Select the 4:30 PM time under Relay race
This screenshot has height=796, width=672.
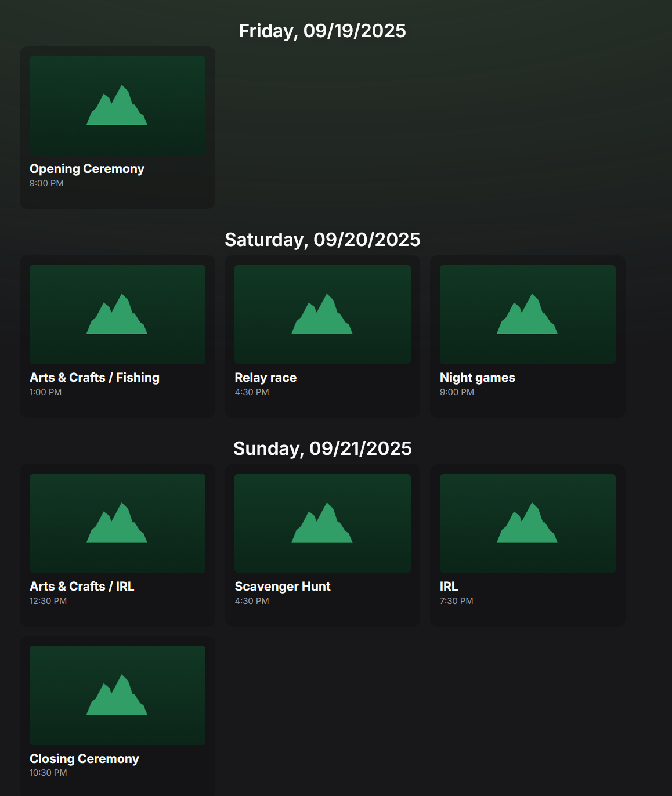pyautogui.click(x=252, y=392)
